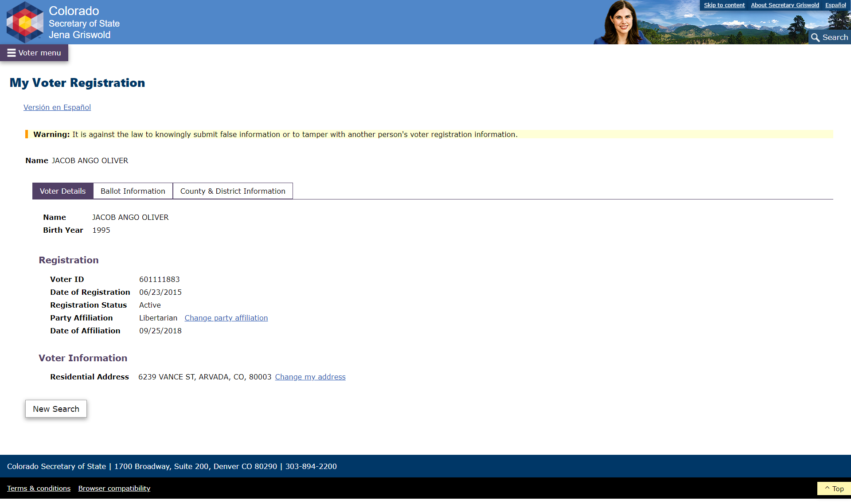This screenshot has width=851, height=504.
Task: Click the Libertarian party affiliation text
Action: click(x=158, y=318)
